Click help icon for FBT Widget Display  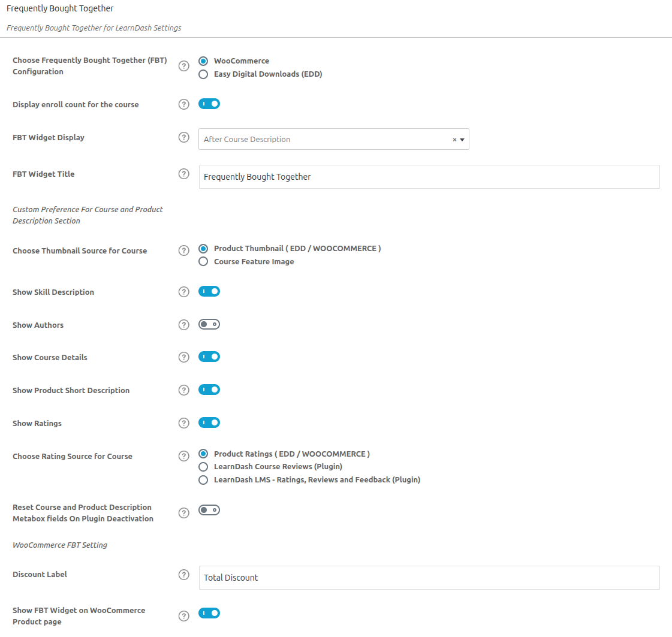click(184, 137)
